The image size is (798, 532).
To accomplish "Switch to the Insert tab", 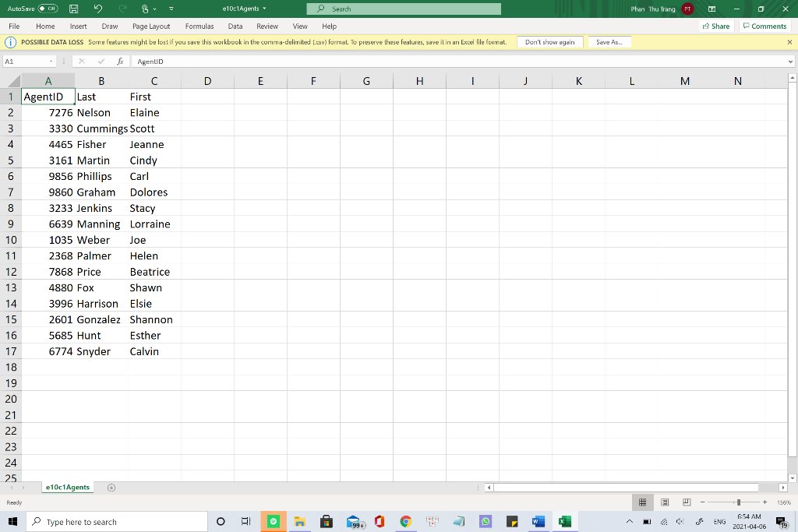I will pos(79,26).
